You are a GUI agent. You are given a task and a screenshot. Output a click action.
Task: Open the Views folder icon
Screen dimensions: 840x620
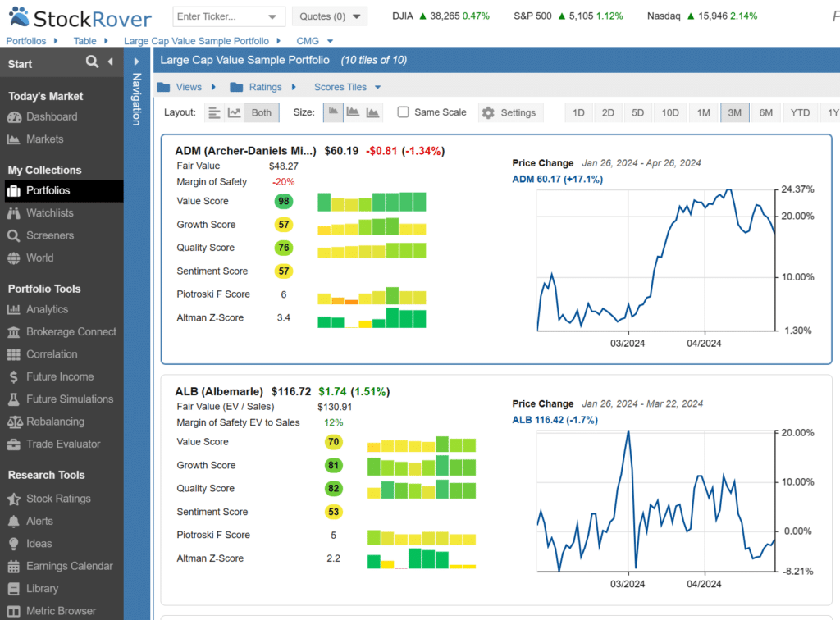click(x=163, y=87)
